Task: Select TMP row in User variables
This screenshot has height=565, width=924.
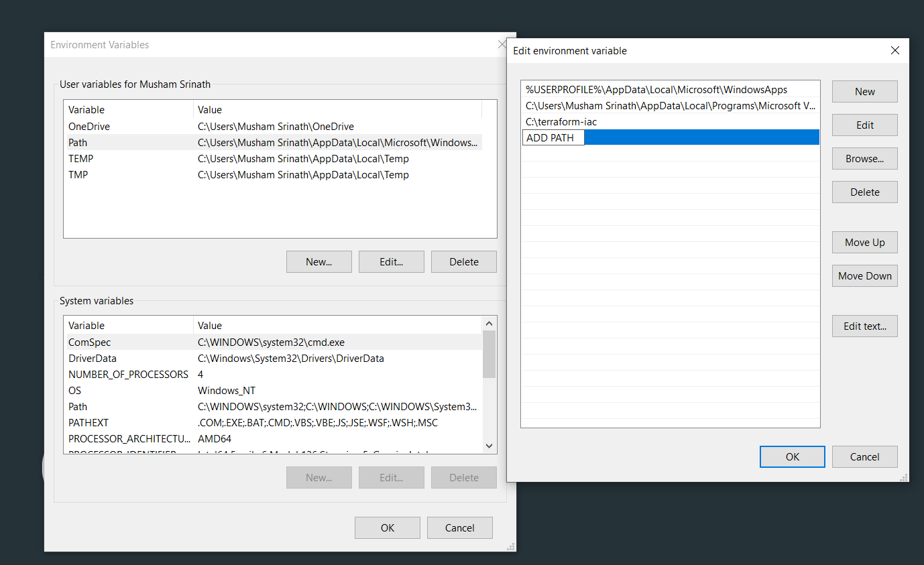Action: point(273,175)
